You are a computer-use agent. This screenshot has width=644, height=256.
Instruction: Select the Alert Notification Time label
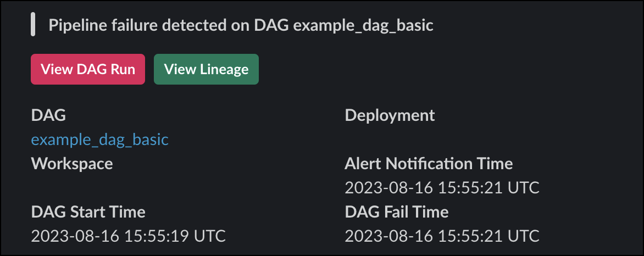429,163
